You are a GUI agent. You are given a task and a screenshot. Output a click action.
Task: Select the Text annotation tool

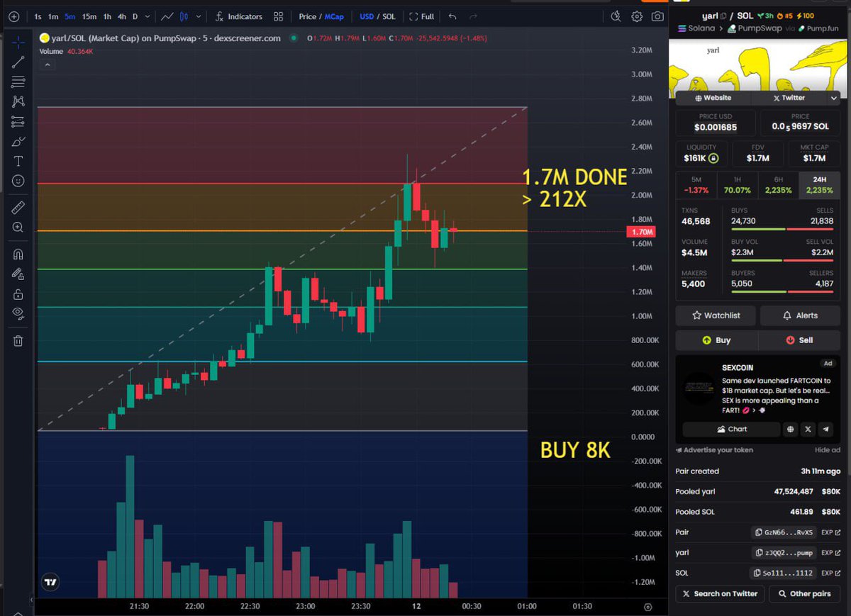18,161
